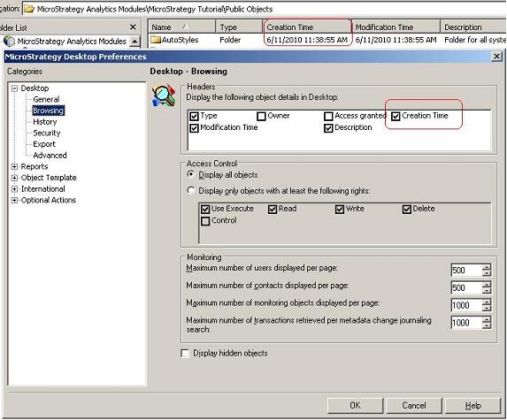The width and height of the screenshot is (507, 420).
Task: Click OK to apply preferences
Action: [355, 406]
